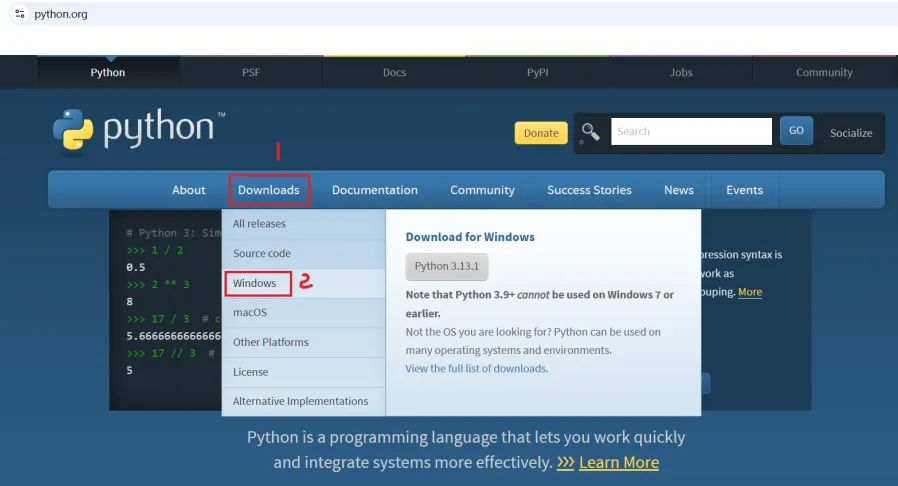The width and height of the screenshot is (898, 486).
Task: Open View the full list of downloads link
Action: [x=475, y=369]
